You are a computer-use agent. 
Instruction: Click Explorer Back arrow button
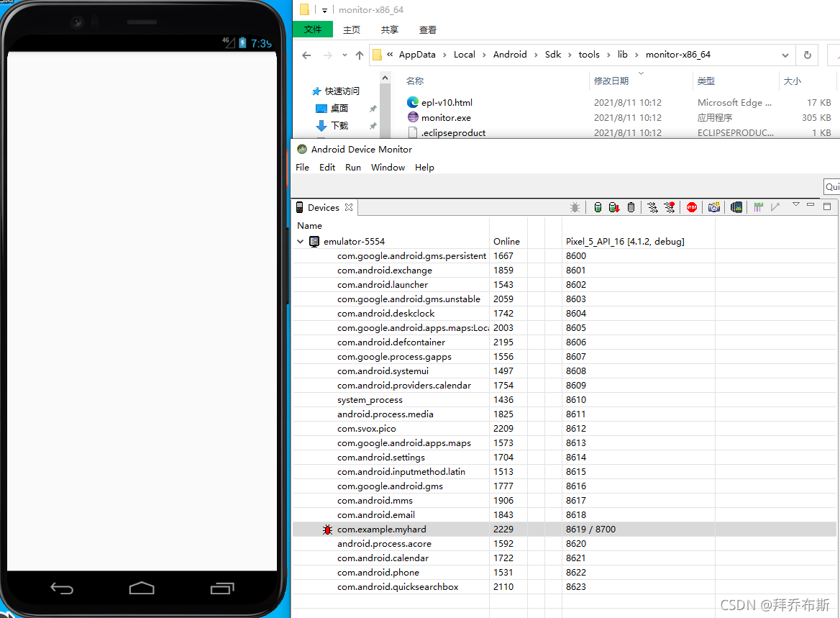coord(306,55)
